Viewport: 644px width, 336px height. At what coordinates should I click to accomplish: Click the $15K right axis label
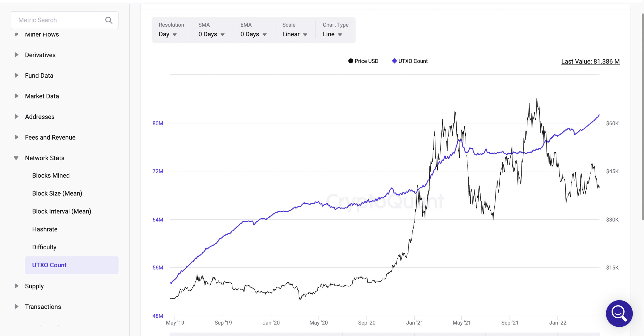(612, 267)
